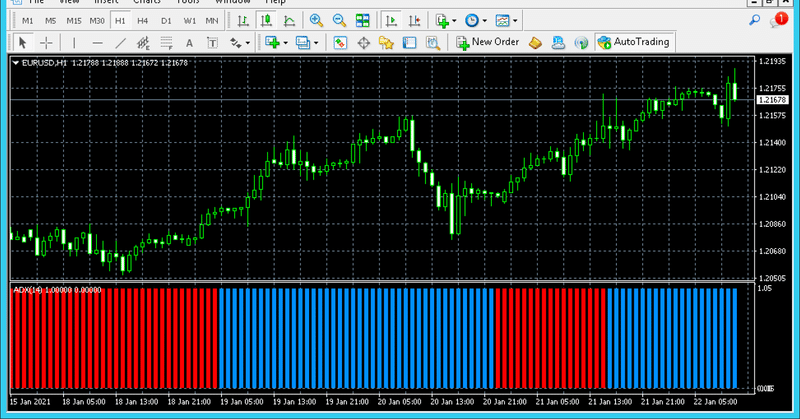Image resolution: width=800 pixels, height=419 pixels.
Task: Click the profiles icon
Action: [x=303, y=42]
